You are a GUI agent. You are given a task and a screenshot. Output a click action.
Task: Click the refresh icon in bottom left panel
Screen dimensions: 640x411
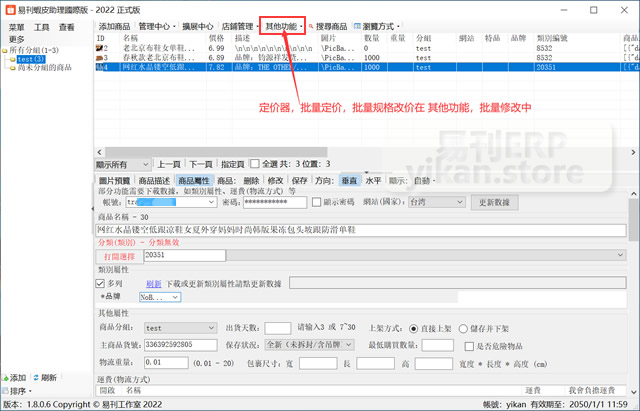35,377
